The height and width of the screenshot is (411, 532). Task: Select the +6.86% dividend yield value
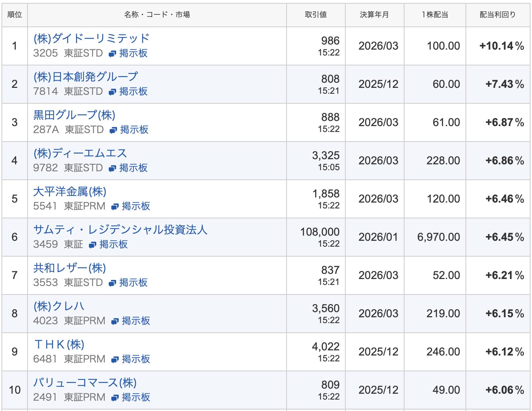tap(505, 161)
